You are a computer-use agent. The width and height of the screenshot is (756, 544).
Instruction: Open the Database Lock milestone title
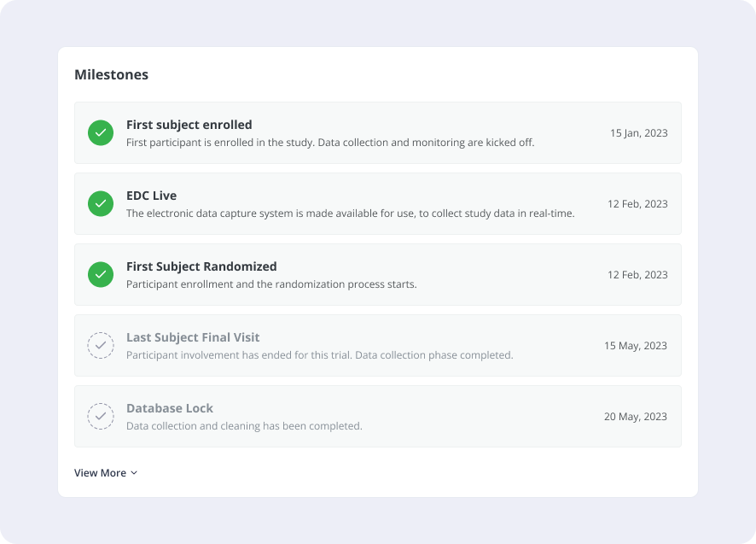[x=170, y=408]
